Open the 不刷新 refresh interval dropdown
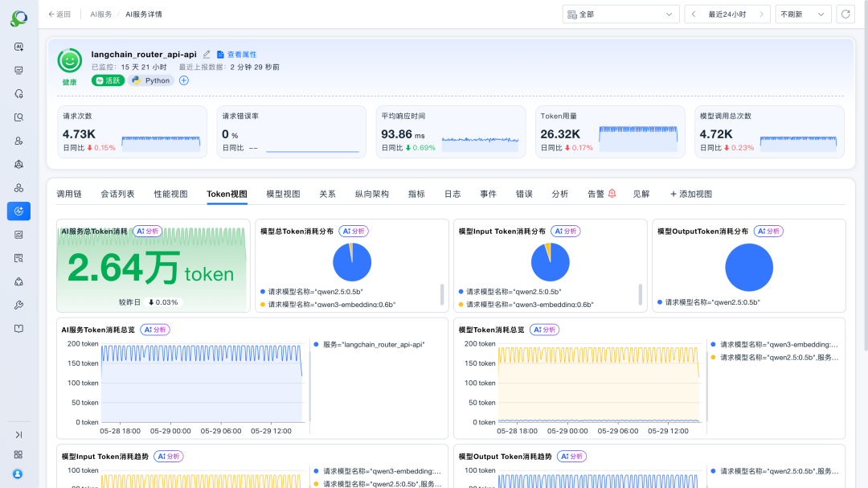Image resolution: width=868 pixels, height=488 pixels. pyautogui.click(x=803, y=14)
